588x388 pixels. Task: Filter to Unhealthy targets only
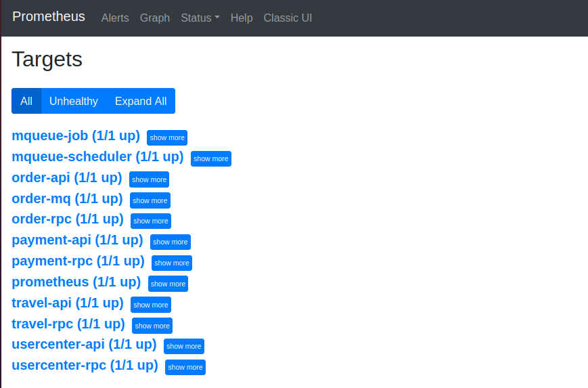(x=74, y=101)
